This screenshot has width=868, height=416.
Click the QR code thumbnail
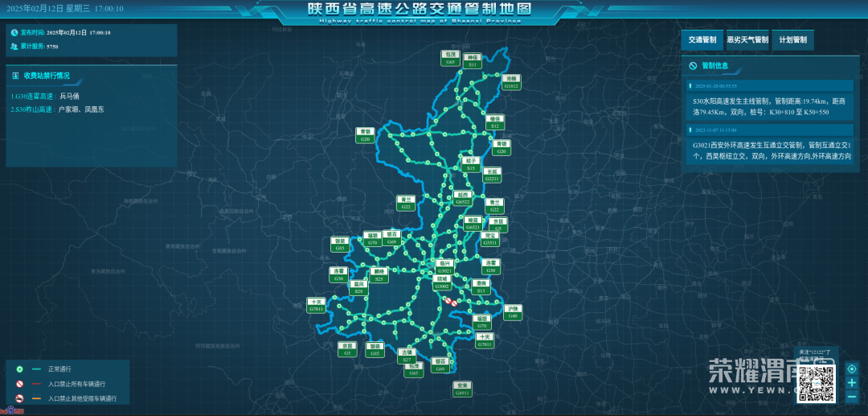(x=817, y=384)
